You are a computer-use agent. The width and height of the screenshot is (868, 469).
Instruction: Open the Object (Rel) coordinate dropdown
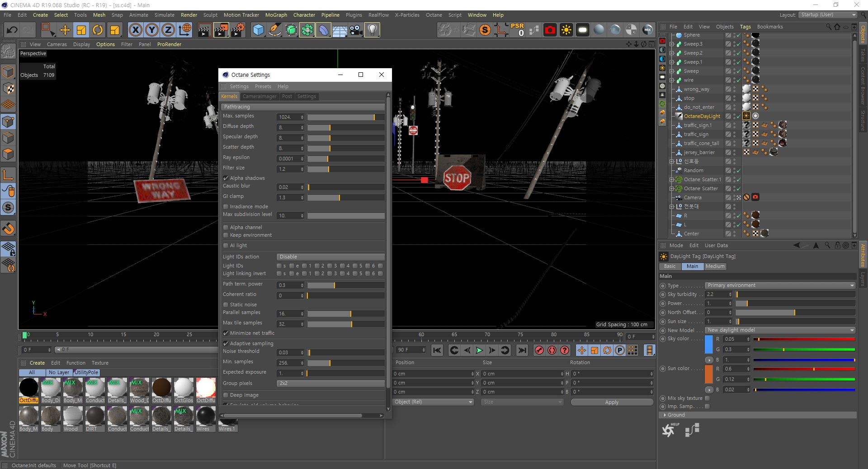(x=433, y=402)
